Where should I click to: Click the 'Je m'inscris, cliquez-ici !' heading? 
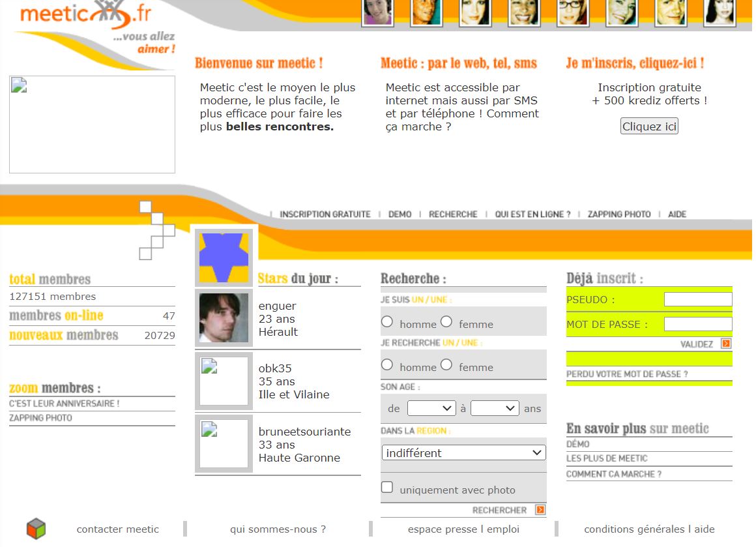pos(635,63)
